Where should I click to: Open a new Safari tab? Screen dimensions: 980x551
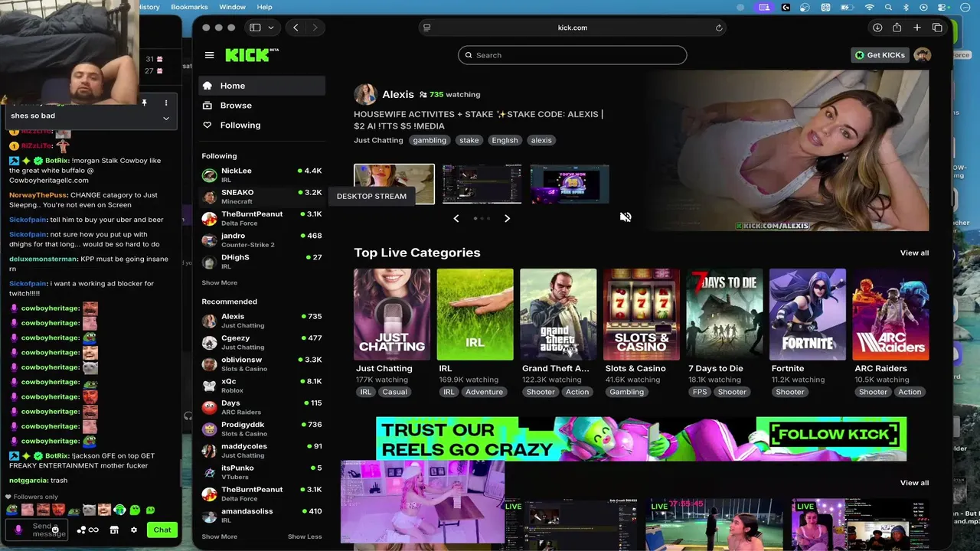coord(917,28)
